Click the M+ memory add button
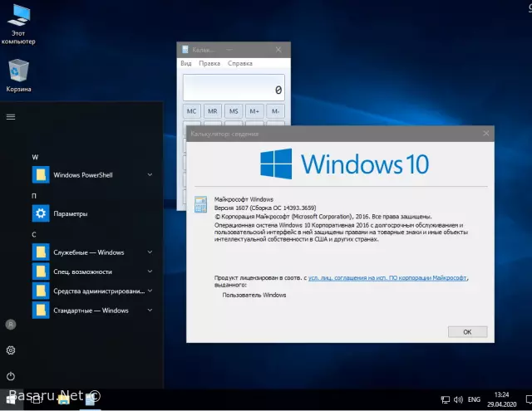 click(x=254, y=111)
